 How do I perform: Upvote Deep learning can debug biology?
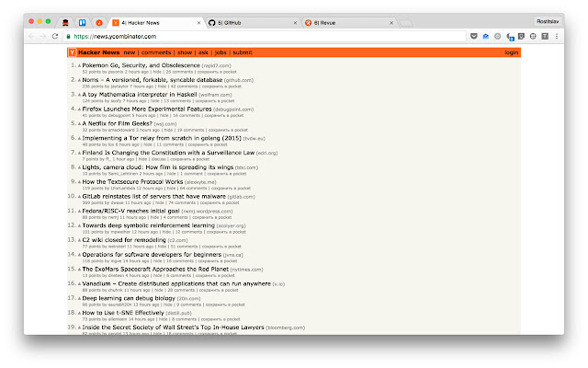(x=80, y=298)
